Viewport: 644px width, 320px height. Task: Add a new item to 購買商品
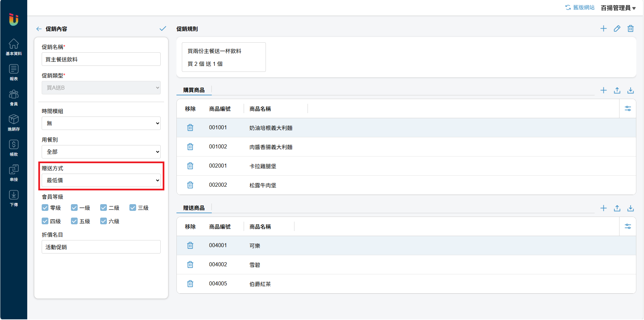pyautogui.click(x=603, y=90)
